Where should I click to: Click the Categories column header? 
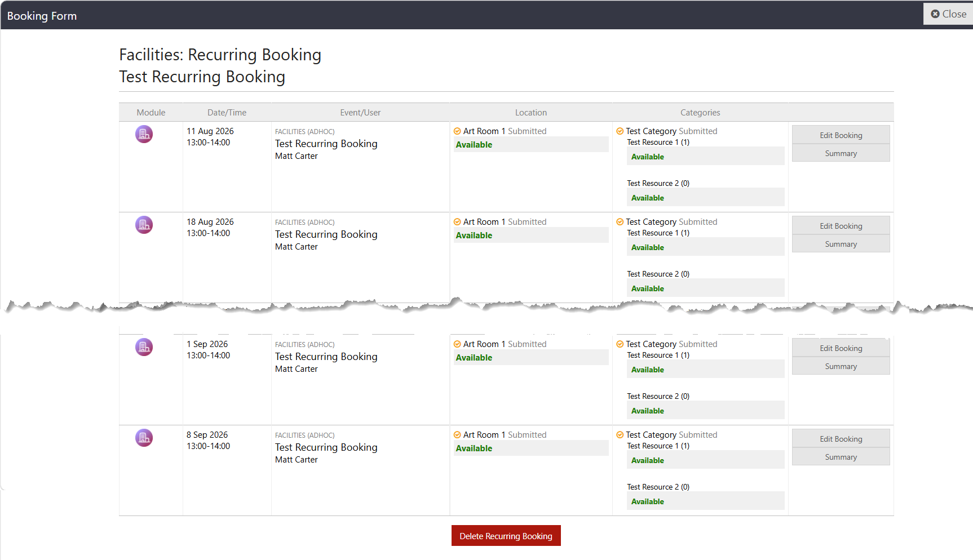point(700,113)
